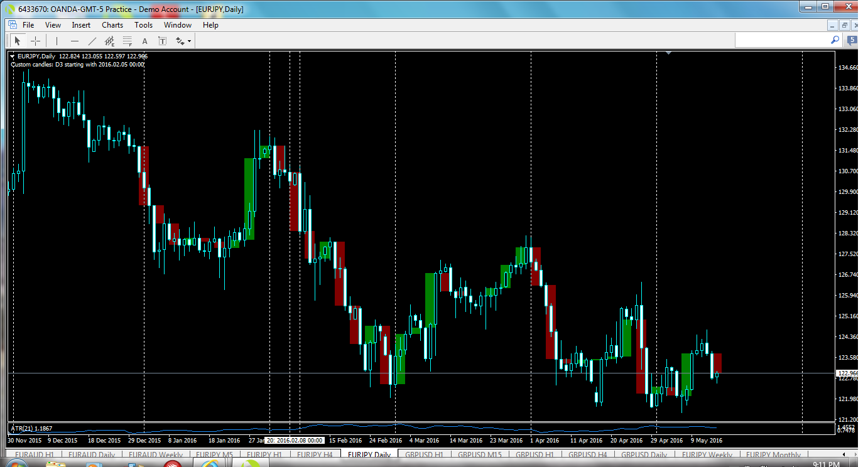Click the 15 Feb 2016 date label
Screen dimensions: 868x467
[345, 441]
